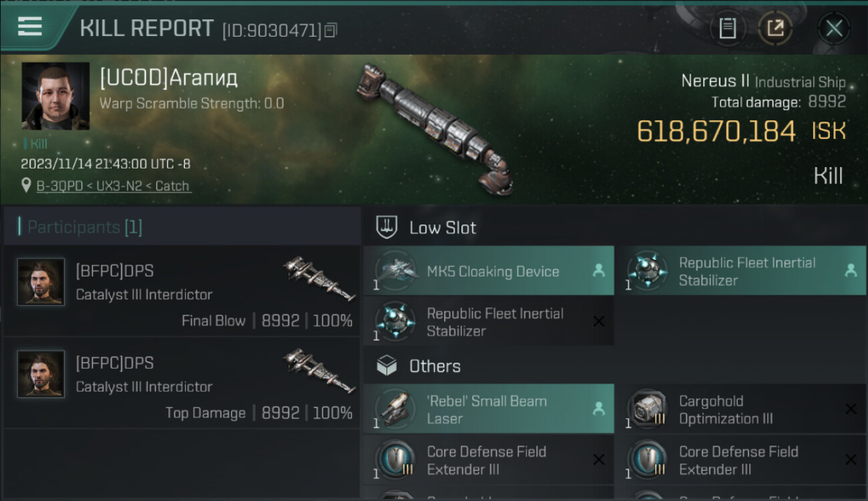Click the Top Damage Catalyst III ship icon

click(319, 369)
